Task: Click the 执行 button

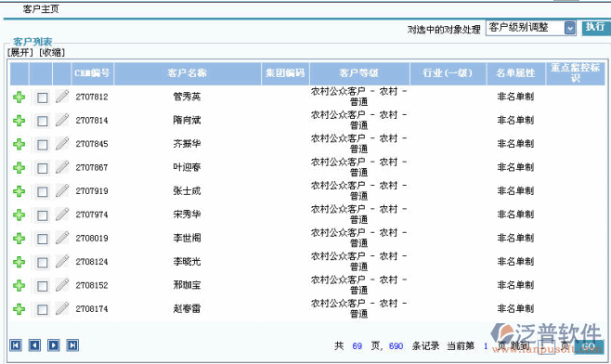Action: click(595, 27)
